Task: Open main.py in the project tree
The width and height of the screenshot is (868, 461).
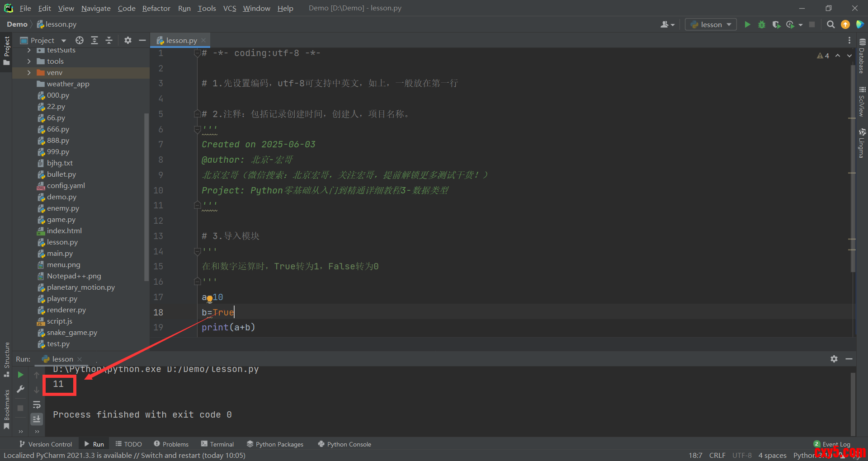Action: point(60,254)
